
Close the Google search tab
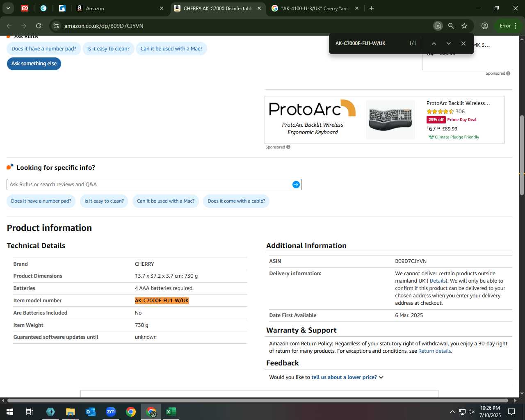click(x=357, y=8)
